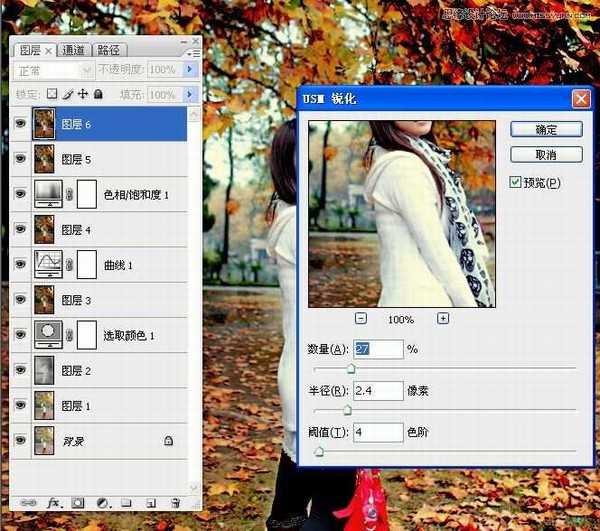600x531 pixels.
Task: Select the 色相/饱和度 1 mask thumbnail
Action: (87, 194)
